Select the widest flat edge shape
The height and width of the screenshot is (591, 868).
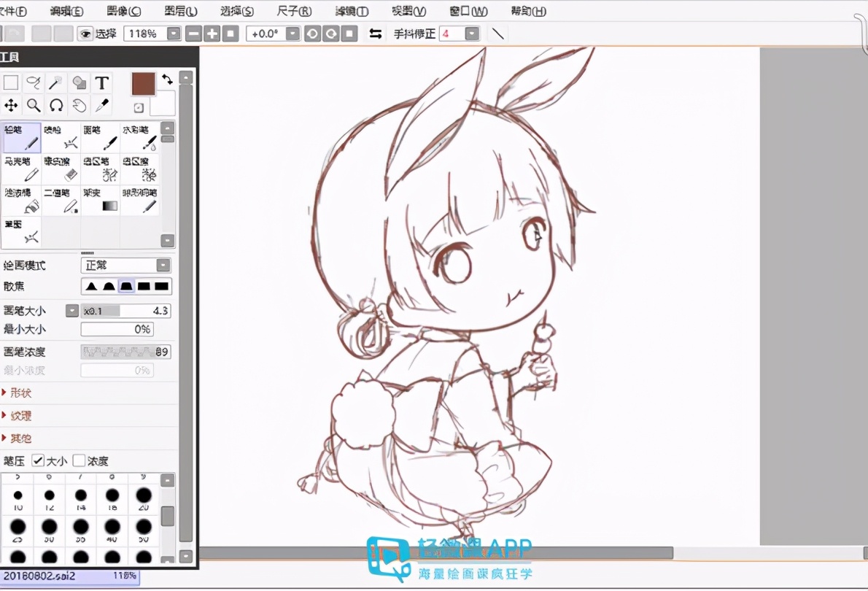coord(162,286)
